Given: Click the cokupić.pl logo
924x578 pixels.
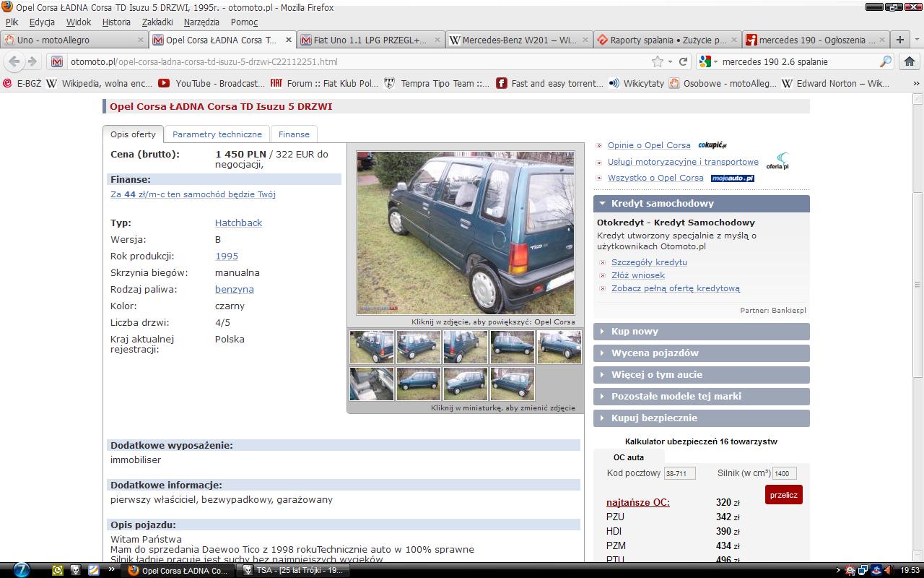Looking at the screenshot, I should [x=712, y=145].
